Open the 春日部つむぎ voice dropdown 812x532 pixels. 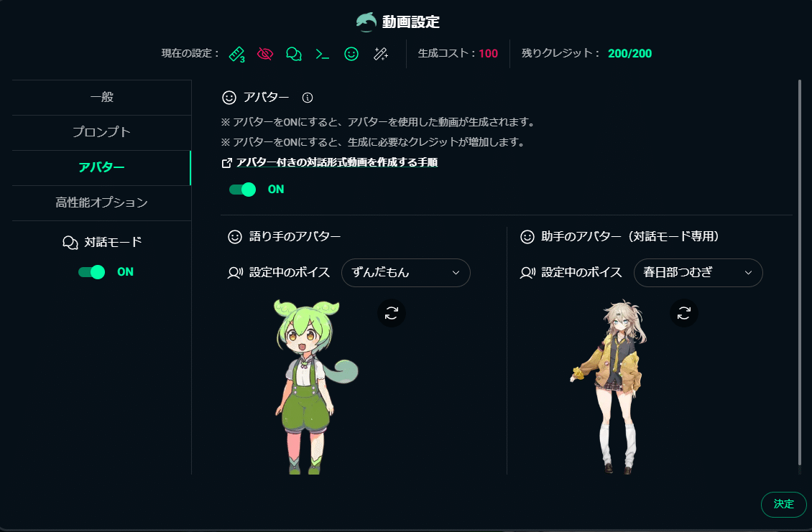tap(698, 272)
